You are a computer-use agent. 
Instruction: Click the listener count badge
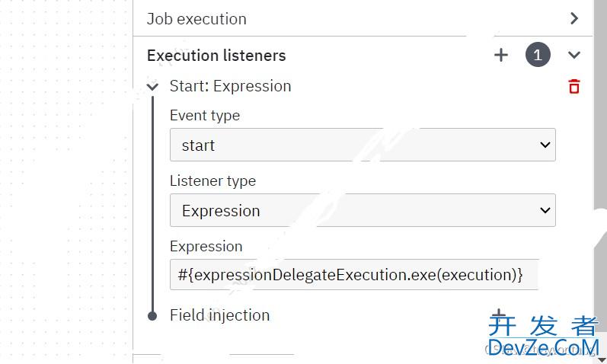click(538, 55)
